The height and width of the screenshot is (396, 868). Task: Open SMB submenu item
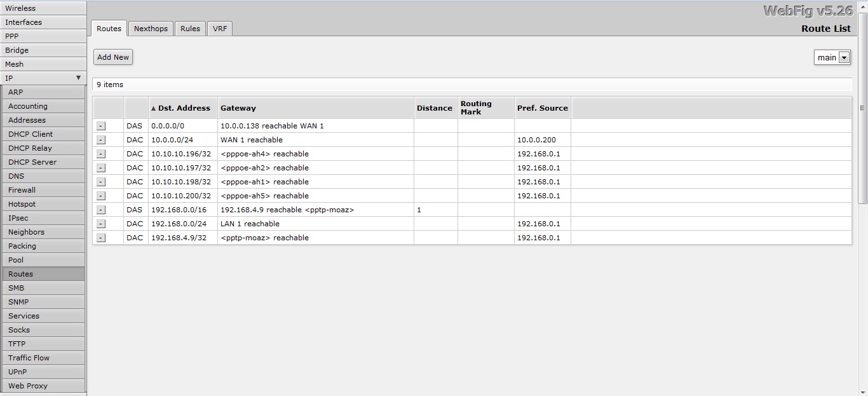tap(43, 288)
